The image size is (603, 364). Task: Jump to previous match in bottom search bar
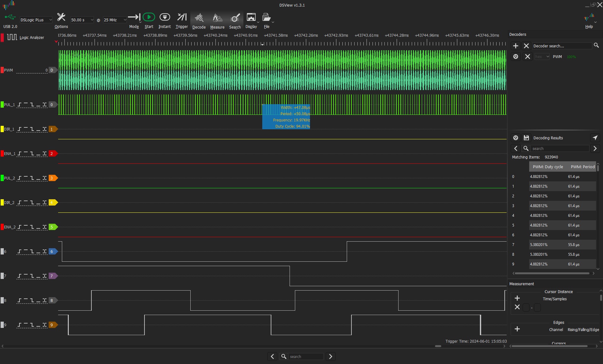click(x=272, y=357)
